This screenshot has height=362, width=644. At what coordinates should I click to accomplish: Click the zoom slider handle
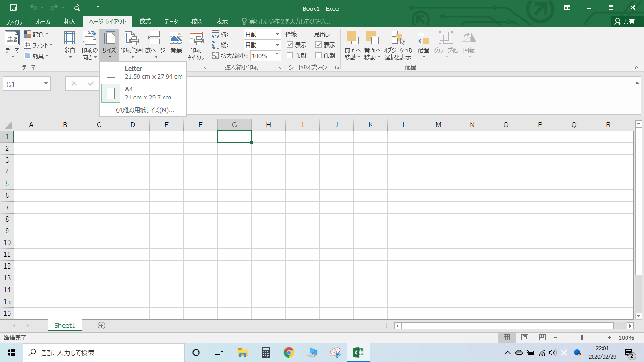pos(582,337)
